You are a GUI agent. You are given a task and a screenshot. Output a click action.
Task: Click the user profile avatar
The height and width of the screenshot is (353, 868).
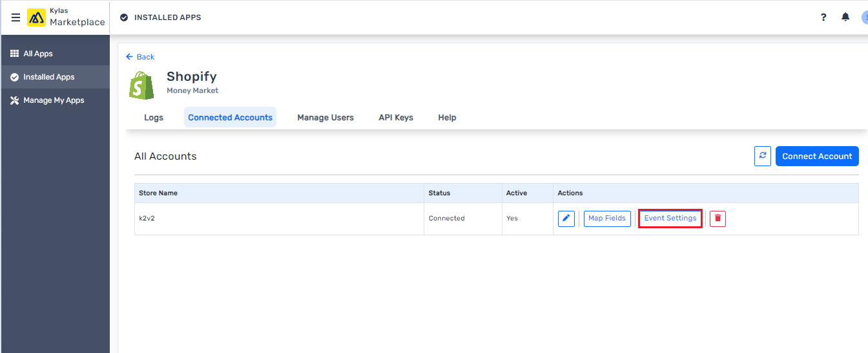[864, 17]
